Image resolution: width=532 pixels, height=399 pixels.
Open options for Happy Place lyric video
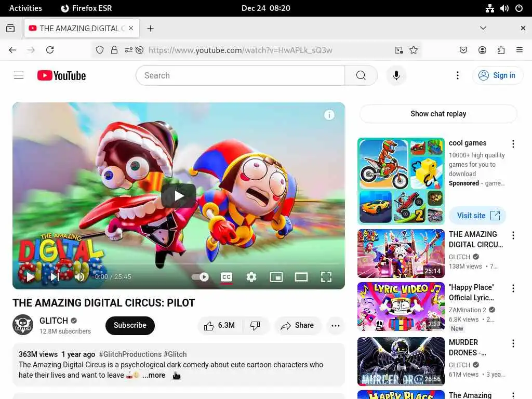[x=513, y=288]
